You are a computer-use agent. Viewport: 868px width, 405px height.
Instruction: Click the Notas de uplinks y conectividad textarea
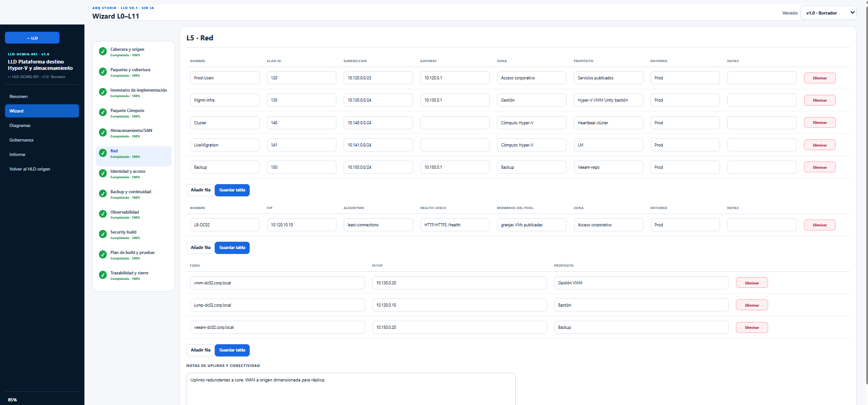click(x=351, y=389)
